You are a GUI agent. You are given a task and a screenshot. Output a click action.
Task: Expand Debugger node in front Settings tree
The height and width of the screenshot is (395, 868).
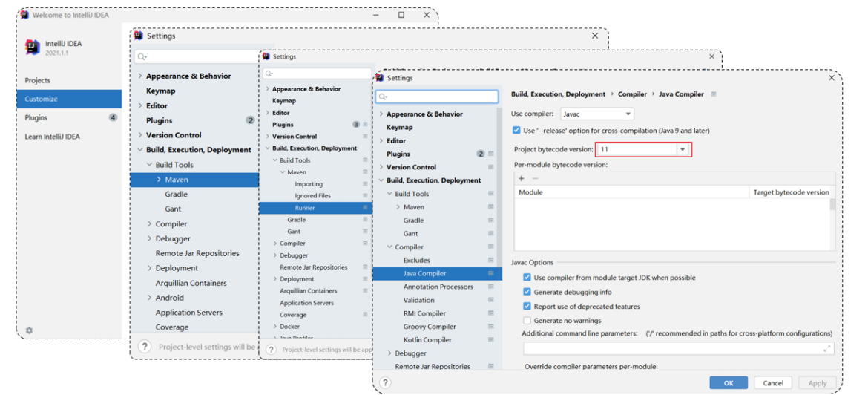point(389,353)
